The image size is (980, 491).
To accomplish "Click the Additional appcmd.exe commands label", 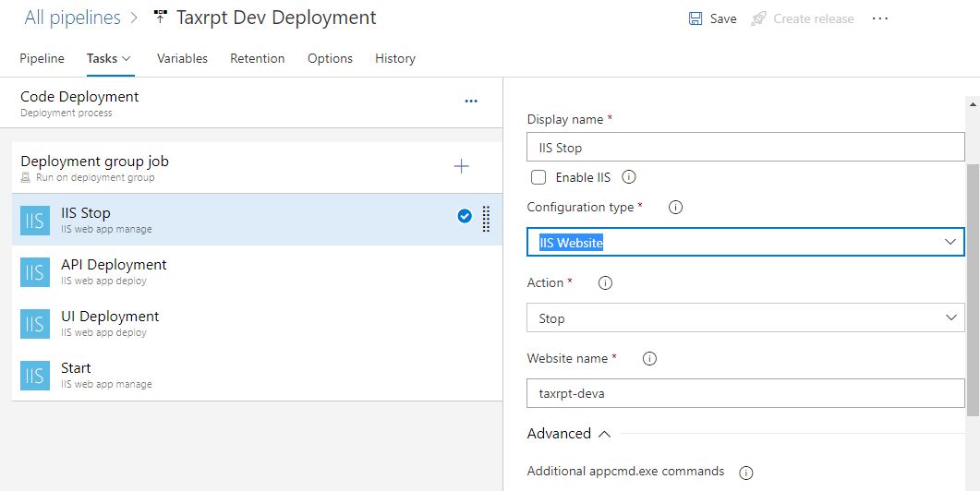I will tap(625, 471).
